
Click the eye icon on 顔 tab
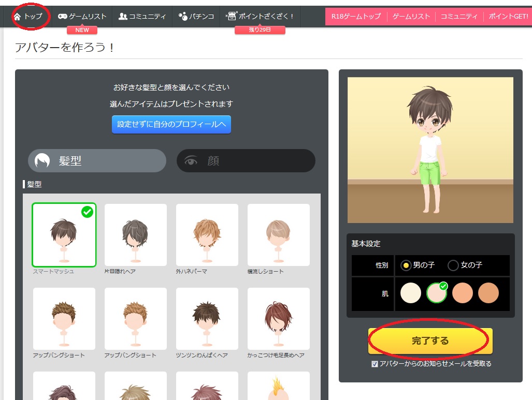(191, 161)
